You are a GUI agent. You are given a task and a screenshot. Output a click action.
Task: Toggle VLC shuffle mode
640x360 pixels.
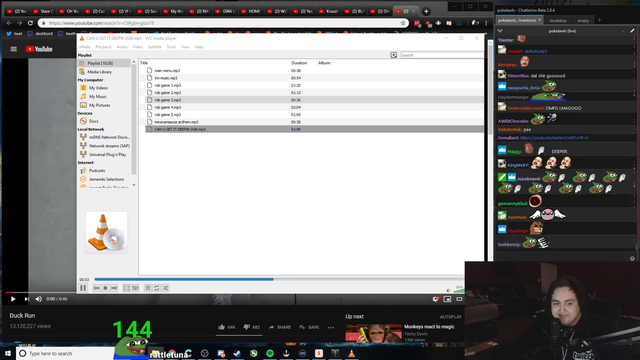click(x=165, y=288)
